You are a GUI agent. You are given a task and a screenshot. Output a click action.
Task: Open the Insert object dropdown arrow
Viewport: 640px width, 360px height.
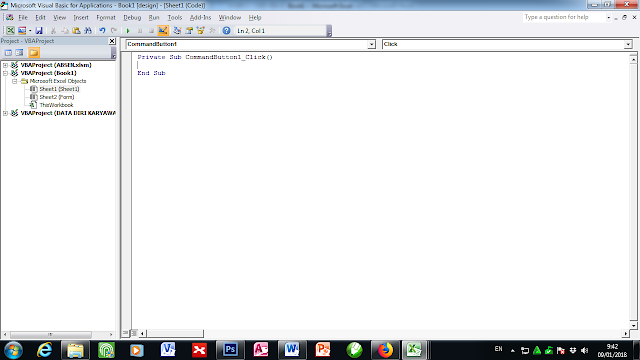pyautogui.click(x=30, y=31)
